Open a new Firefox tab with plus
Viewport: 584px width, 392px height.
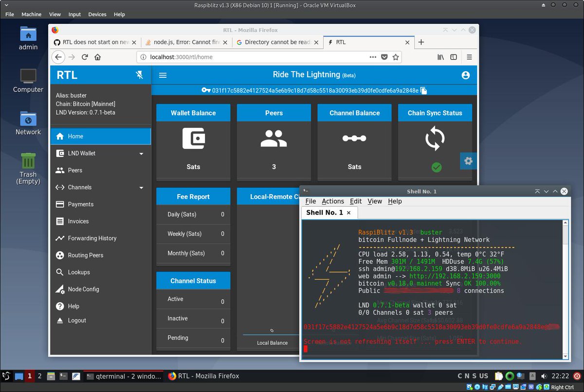(421, 42)
